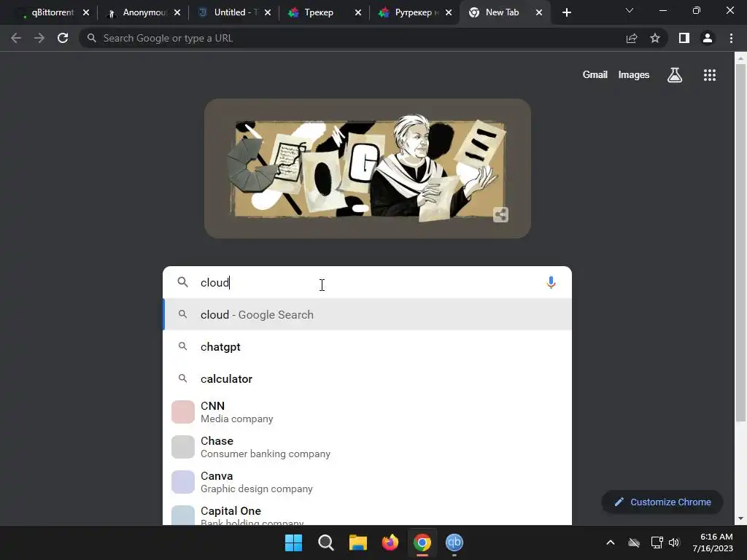Image resolution: width=747 pixels, height=560 pixels.
Task: Close the qBittorrent tab
Action: (x=86, y=12)
